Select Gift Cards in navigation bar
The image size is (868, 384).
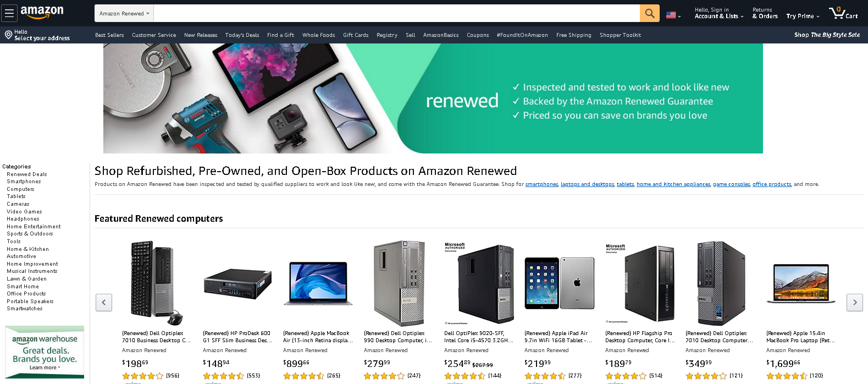point(356,35)
